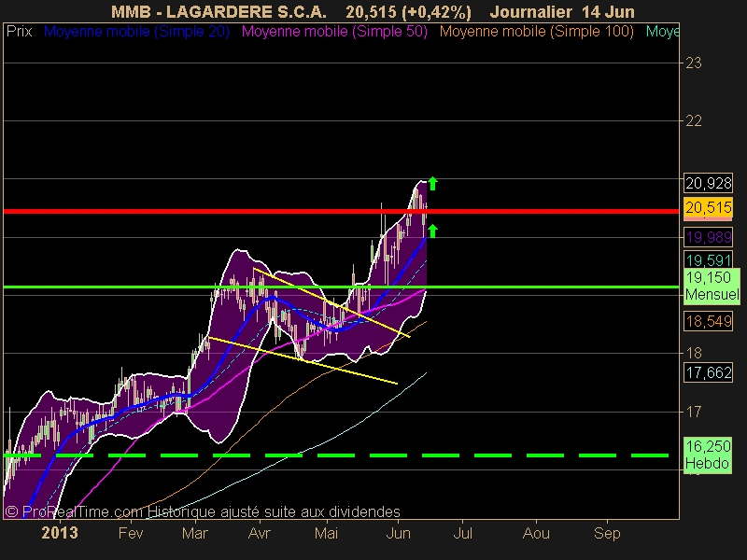Viewport: 747px width, 560px height.
Task: Click the Prix legend label
Action: point(19,32)
